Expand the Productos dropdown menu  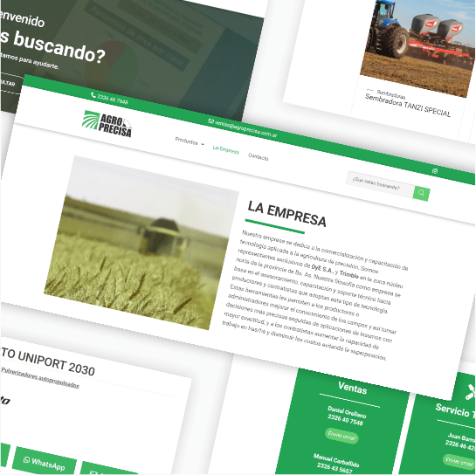click(x=190, y=141)
